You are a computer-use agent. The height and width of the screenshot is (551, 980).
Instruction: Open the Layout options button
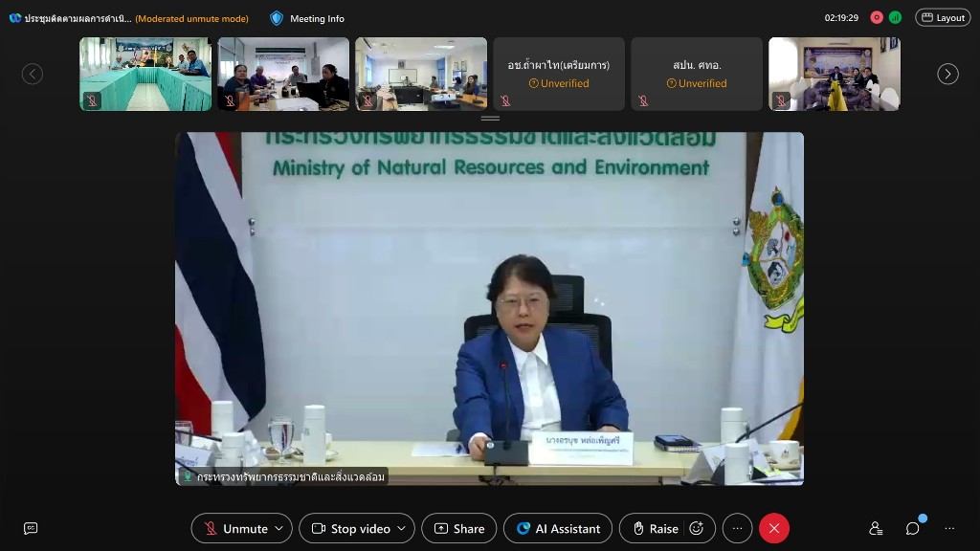943,17
